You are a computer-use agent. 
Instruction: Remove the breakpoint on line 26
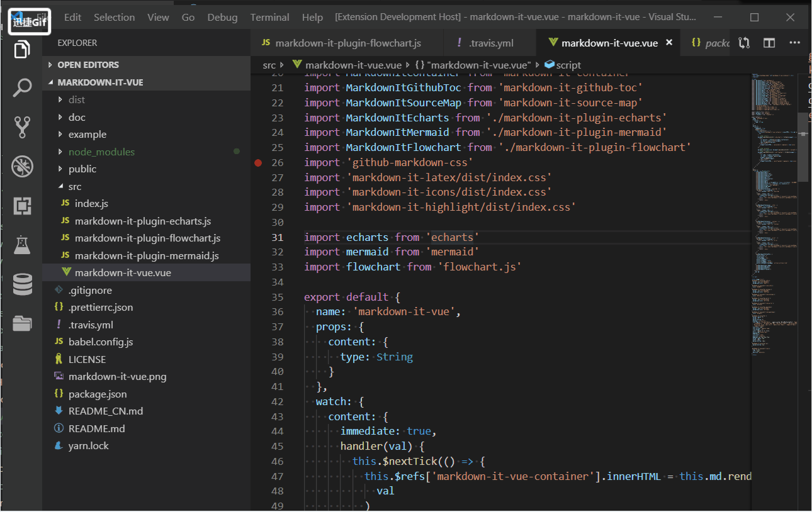(x=257, y=162)
